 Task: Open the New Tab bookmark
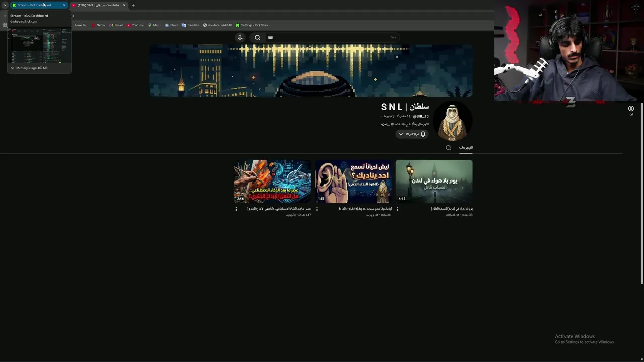click(x=81, y=25)
